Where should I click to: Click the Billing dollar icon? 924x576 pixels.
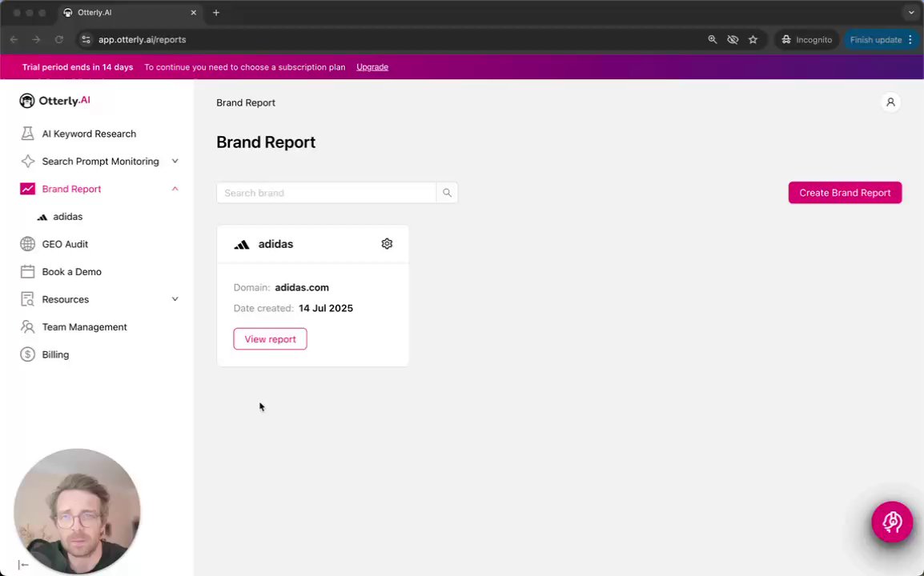[x=27, y=354]
